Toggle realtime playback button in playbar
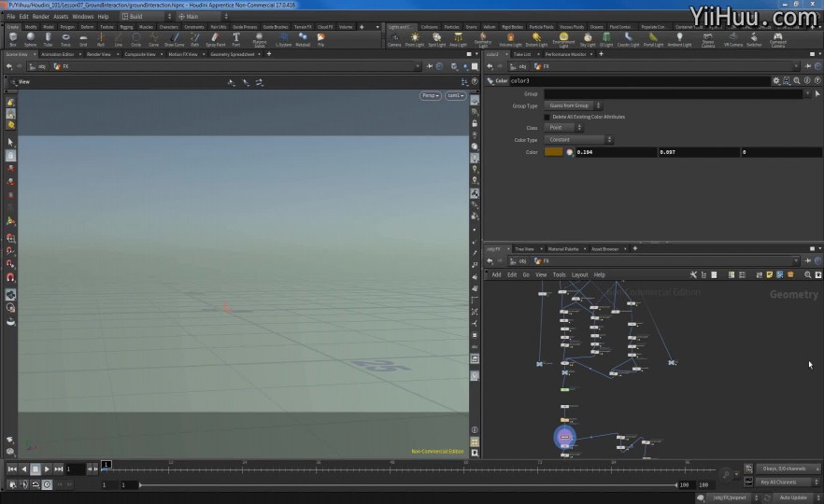The height and width of the screenshot is (504, 824). [47, 484]
